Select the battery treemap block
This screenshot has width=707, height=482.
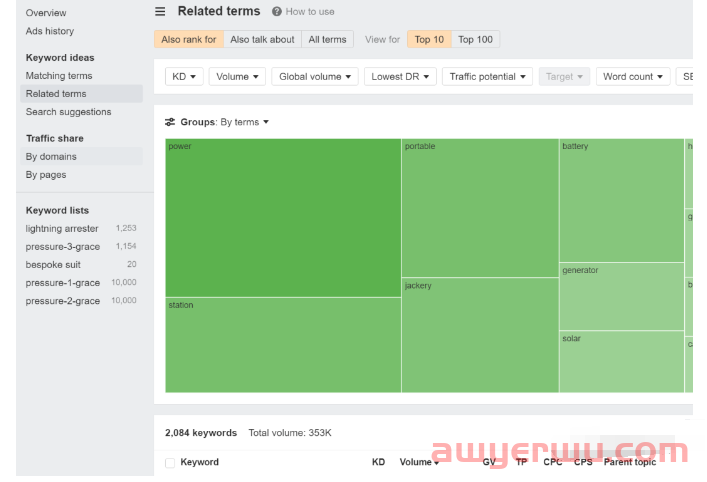point(622,200)
